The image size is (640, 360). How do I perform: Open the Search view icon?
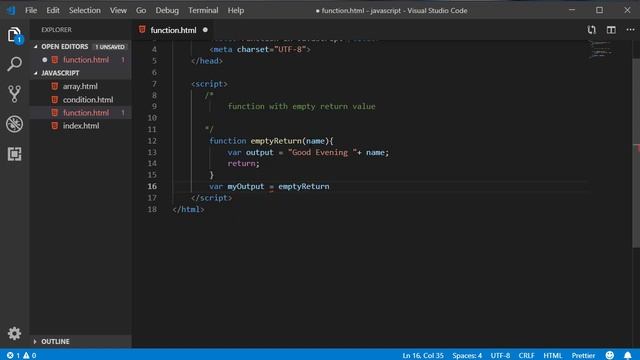pos(14,64)
